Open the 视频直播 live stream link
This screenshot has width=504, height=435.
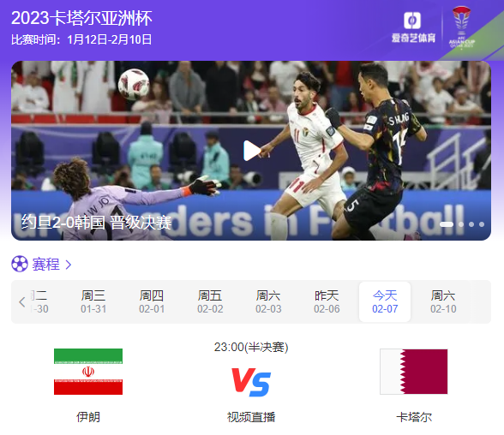251,417
